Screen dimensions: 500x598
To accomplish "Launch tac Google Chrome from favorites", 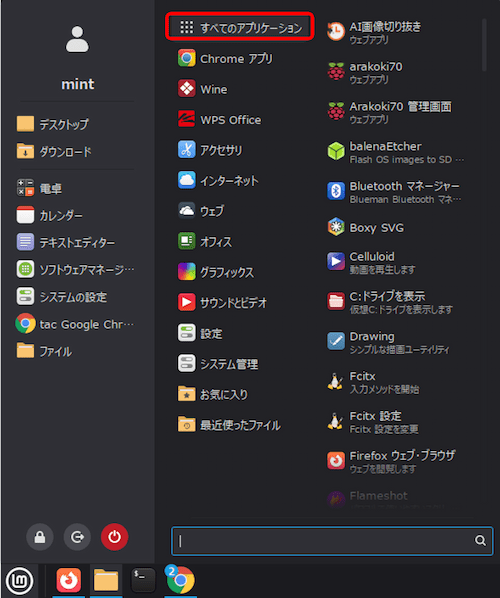I will coord(76,324).
